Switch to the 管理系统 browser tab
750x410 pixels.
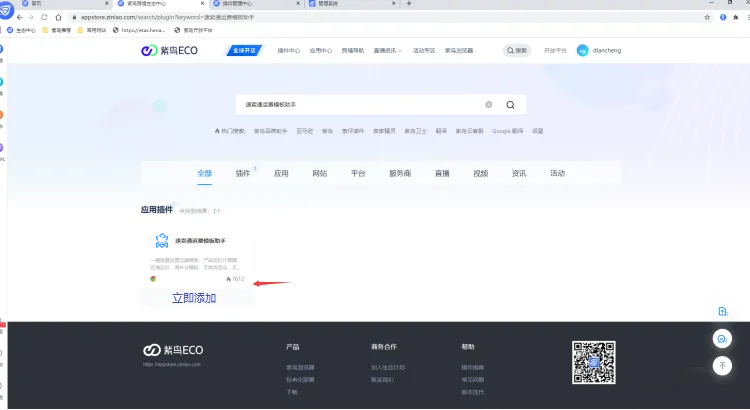(x=352, y=3)
